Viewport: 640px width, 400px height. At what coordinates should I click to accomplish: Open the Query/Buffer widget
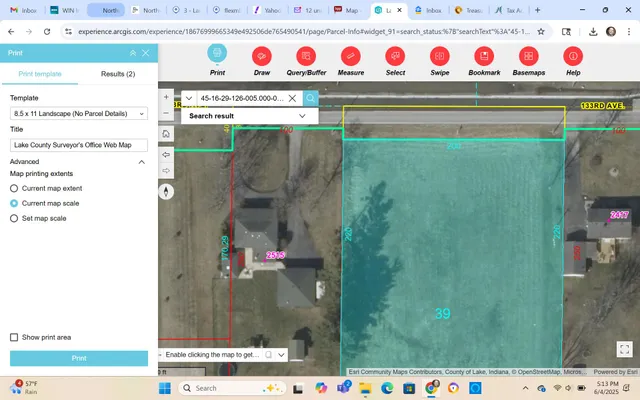[306, 56]
